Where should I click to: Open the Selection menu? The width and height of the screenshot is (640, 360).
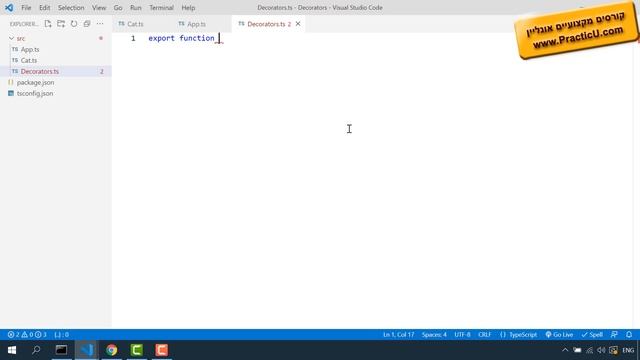click(71, 8)
